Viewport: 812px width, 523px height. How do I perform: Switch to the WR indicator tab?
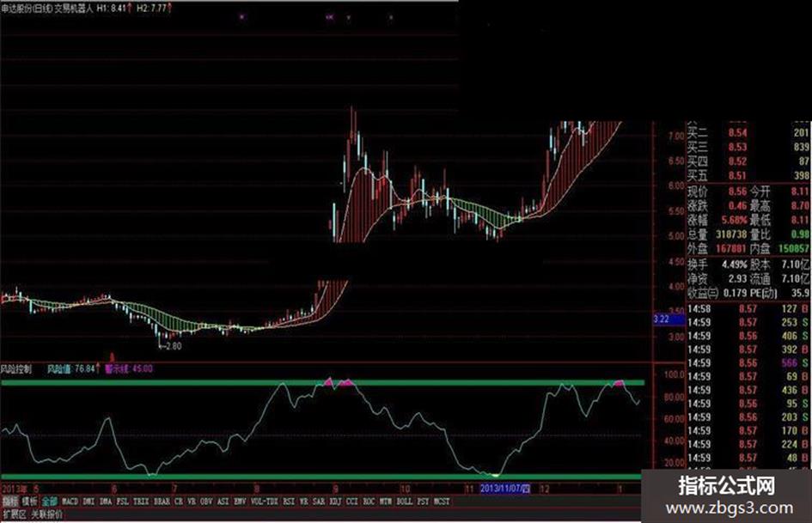(303, 502)
